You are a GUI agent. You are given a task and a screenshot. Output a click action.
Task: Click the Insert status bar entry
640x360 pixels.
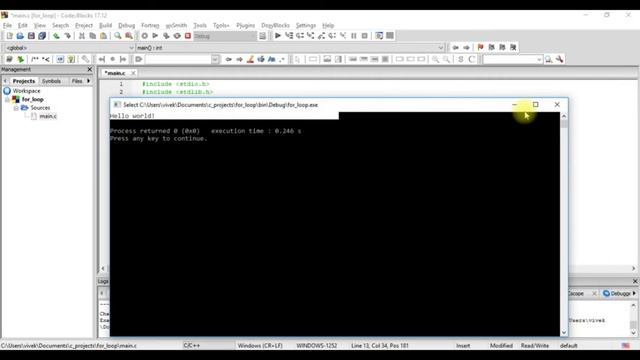click(x=463, y=346)
